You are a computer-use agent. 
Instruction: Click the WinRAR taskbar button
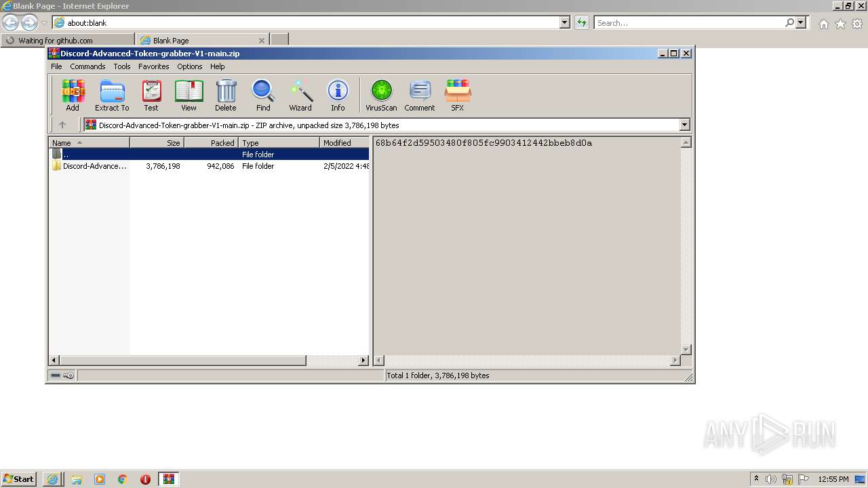[168, 479]
